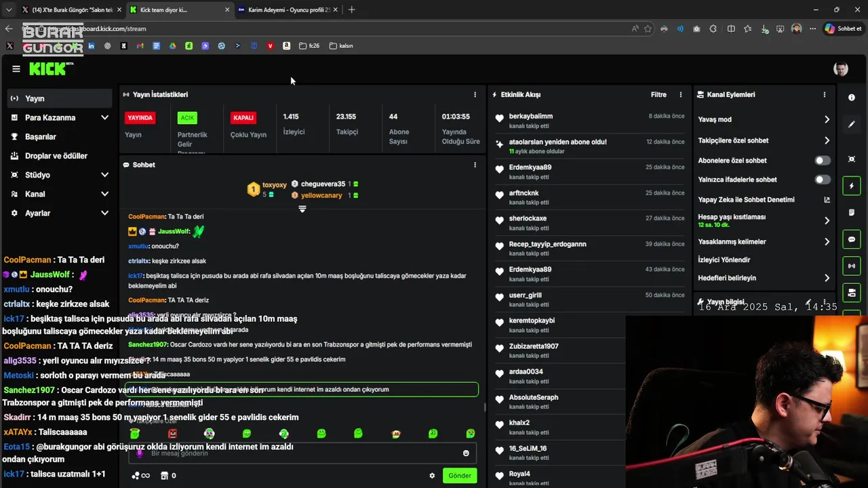
Task: Toggle Abonelere özel sohbet switch
Action: [823, 161]
